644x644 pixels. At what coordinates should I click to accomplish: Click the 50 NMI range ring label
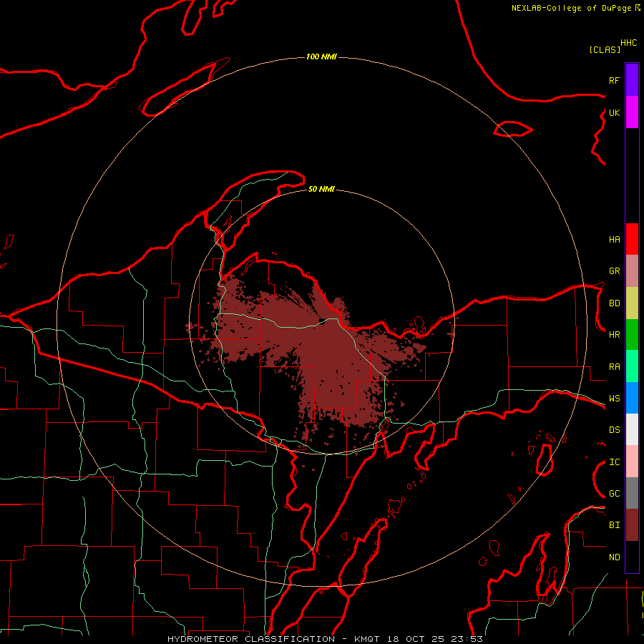[321, 189]
